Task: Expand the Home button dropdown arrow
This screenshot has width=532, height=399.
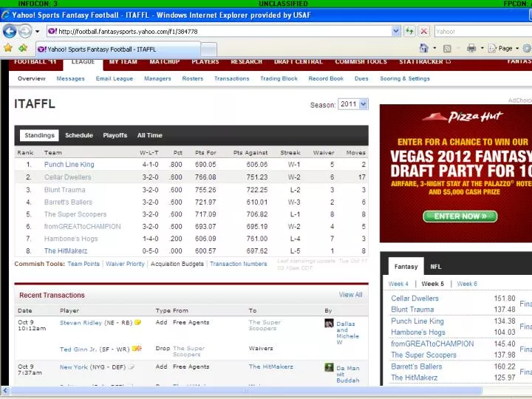Action: click(434, 48)
